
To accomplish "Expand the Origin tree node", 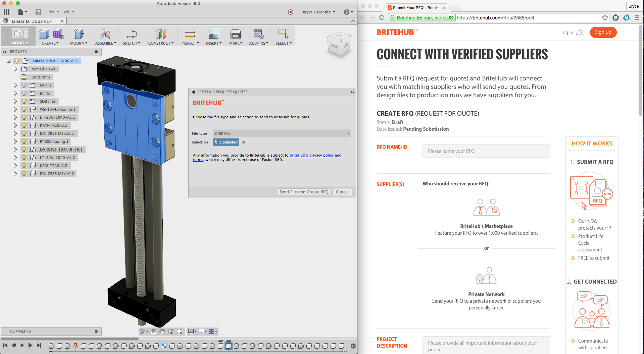I will (x=15, y=85).
